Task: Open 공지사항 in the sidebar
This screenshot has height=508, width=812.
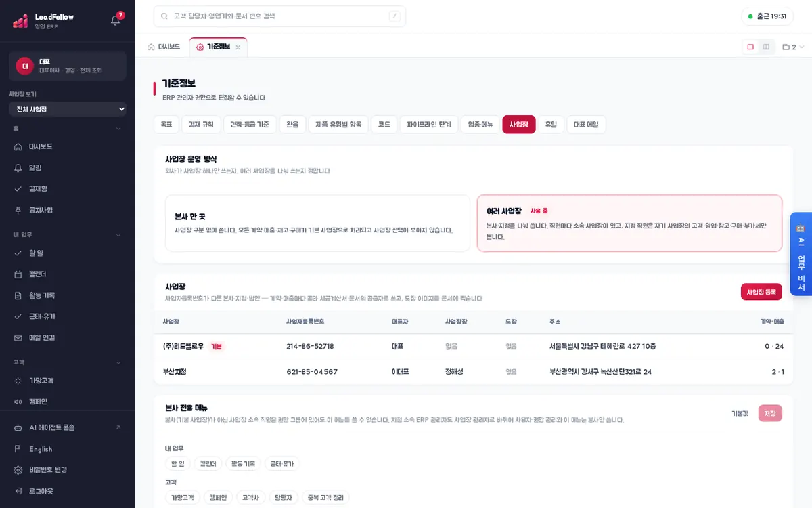Action: [68, 210]
